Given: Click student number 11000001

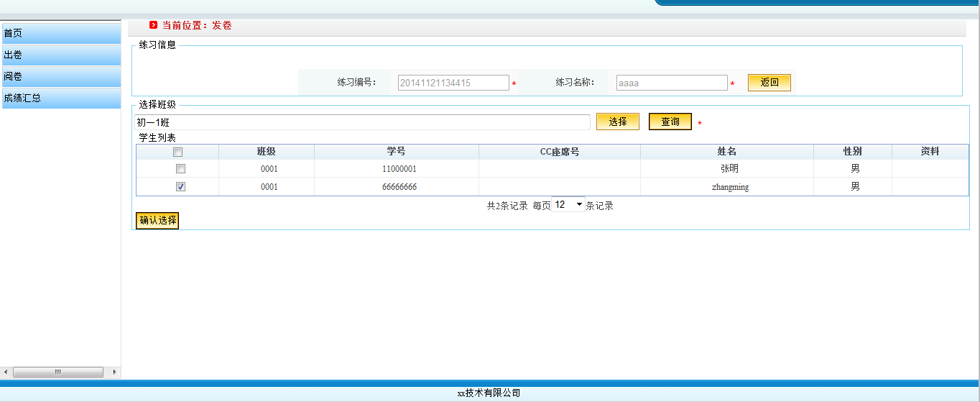Looking at the screenshot, I should click(x=399, y=169).
